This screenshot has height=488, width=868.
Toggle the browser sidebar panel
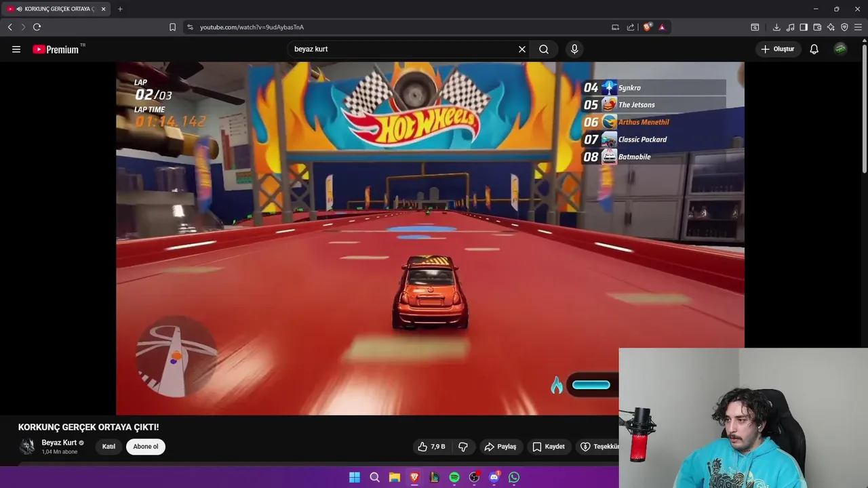tap(804, 27)
